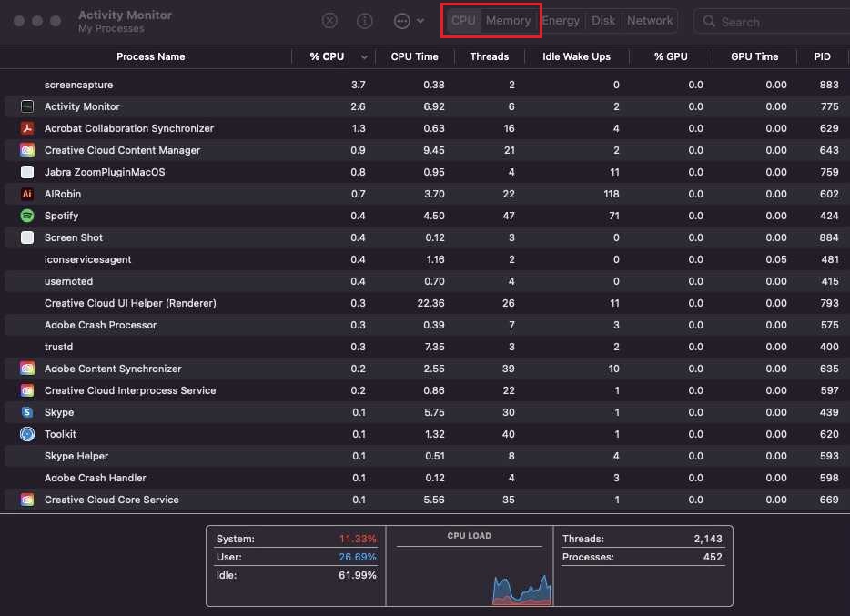850x616 pixels.
Task: Select the Skype Helper process row
Action: pos(427,456)
